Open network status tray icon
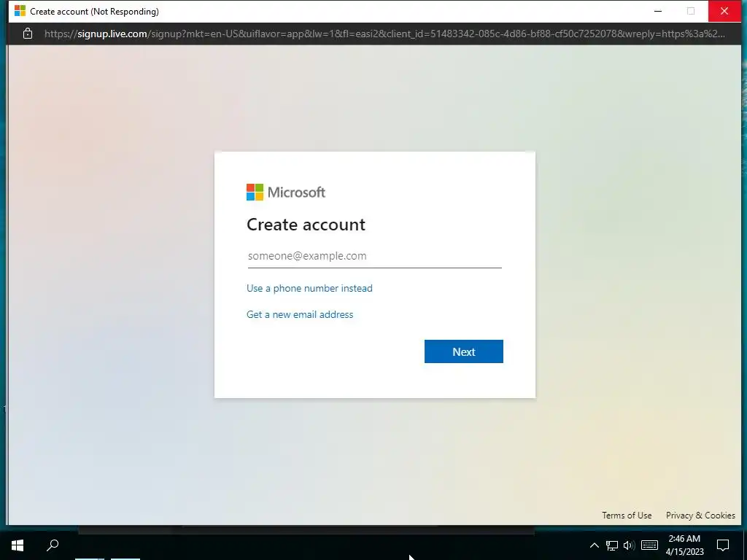The height and width of the screenshot is (560, 747). [612, 545]
